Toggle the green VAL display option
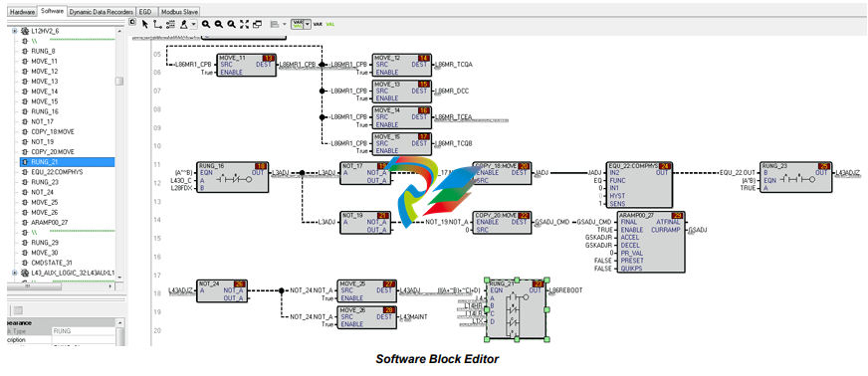This screenshot has width=868, height=376. tap(330, 24)
